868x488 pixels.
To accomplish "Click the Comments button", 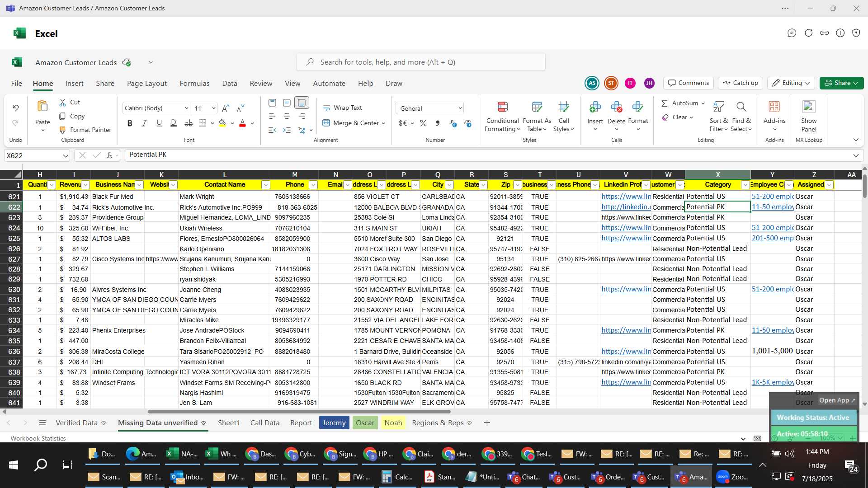I will [689, 83].
